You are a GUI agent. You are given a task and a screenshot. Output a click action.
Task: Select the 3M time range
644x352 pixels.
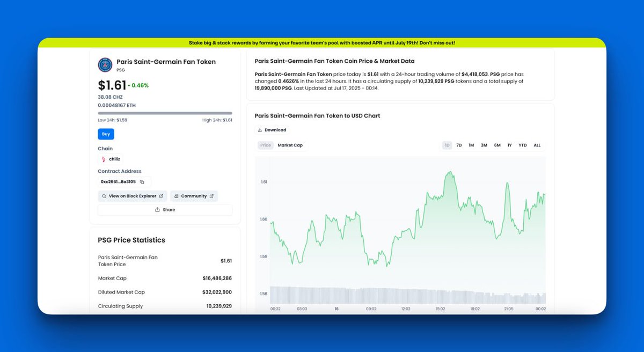point(484,145)
